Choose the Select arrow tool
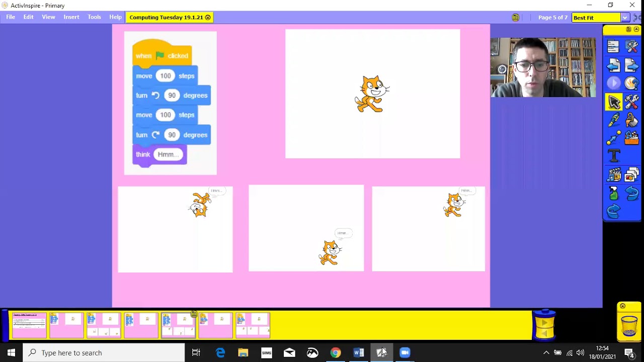Image resolution: width=644 pixels, height=362 pixels. [x=614, y=102]
